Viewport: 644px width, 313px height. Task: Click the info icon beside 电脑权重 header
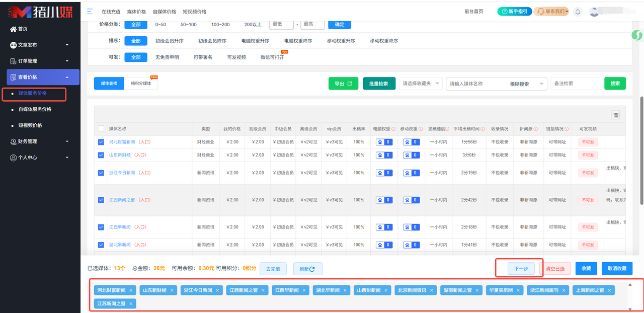pos(393,129)
